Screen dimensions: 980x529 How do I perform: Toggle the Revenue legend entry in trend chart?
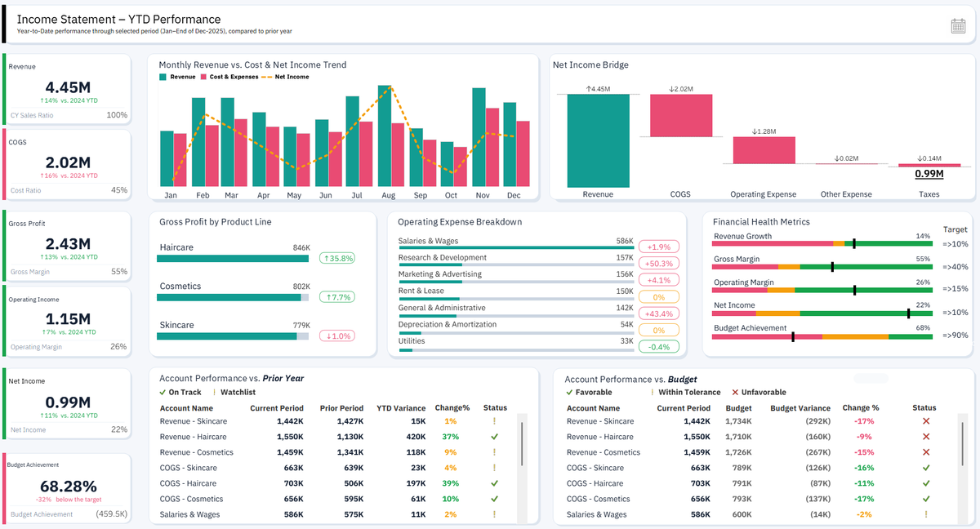(x=177, y=77)
